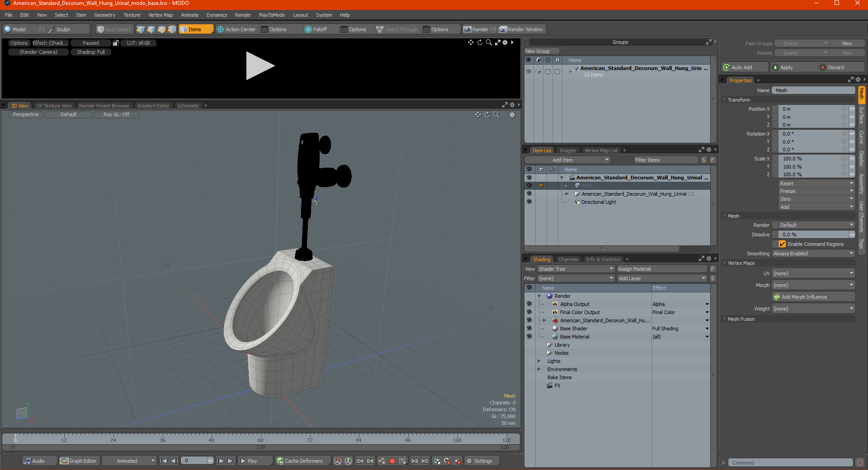Toggle visibility of Directional Light
This screenshot has height=470, width=868.
click(529, 202)
